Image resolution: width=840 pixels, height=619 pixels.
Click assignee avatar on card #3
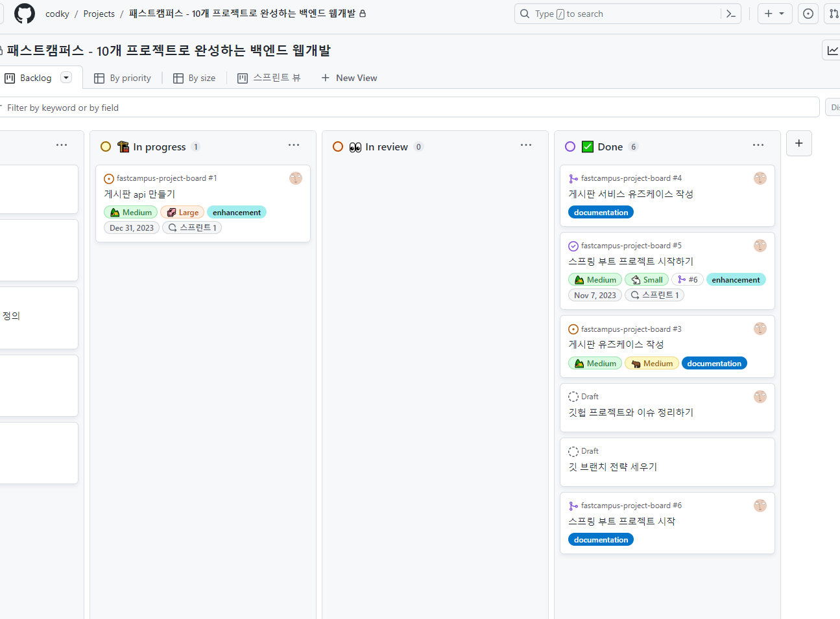760,329
